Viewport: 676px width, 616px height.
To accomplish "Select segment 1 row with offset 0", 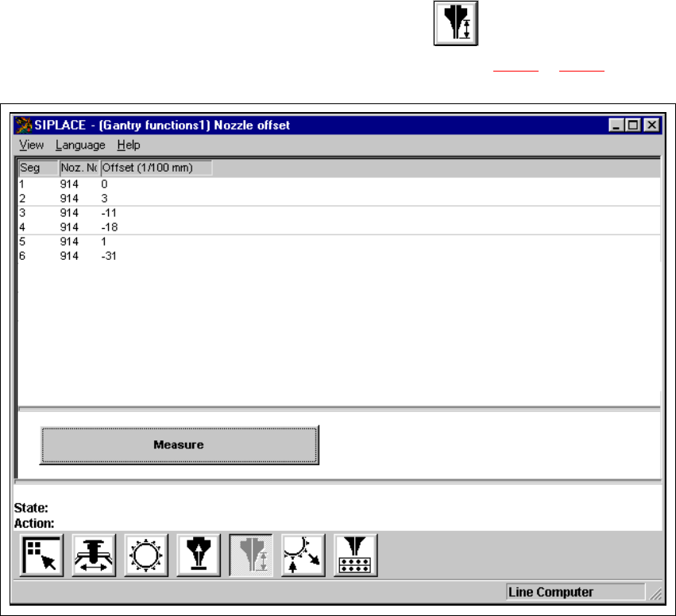I will pos(339,184).
